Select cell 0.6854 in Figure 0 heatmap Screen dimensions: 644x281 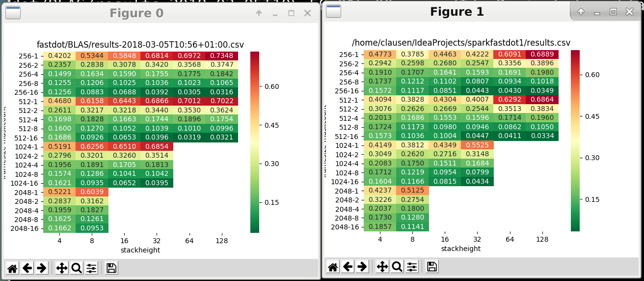click(x=157, y=147)
